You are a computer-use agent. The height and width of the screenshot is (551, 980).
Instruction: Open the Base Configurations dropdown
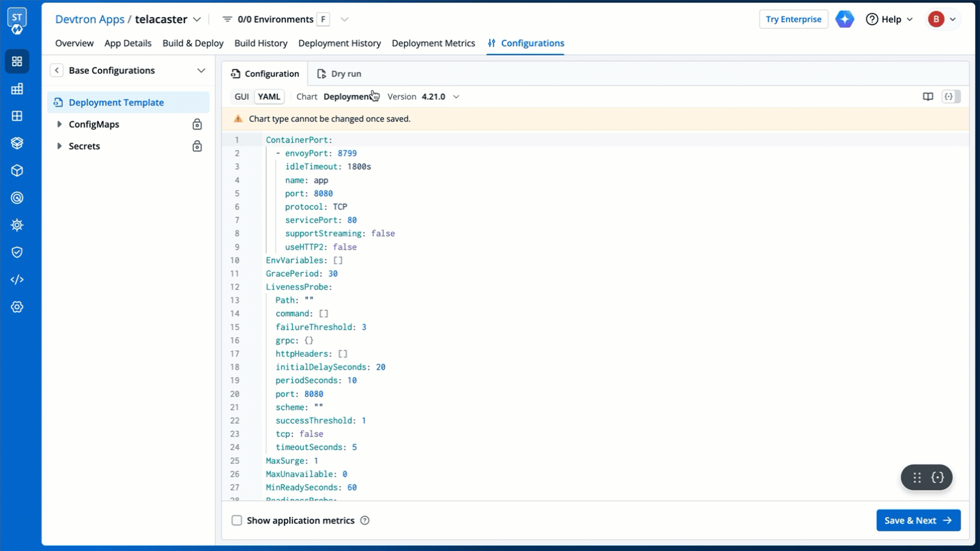(201, 70)
